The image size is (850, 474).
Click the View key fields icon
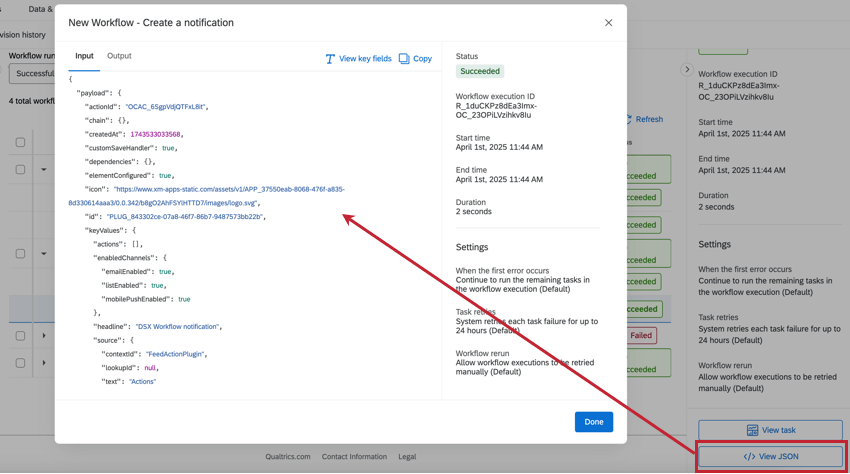click(x=330, y=59)
